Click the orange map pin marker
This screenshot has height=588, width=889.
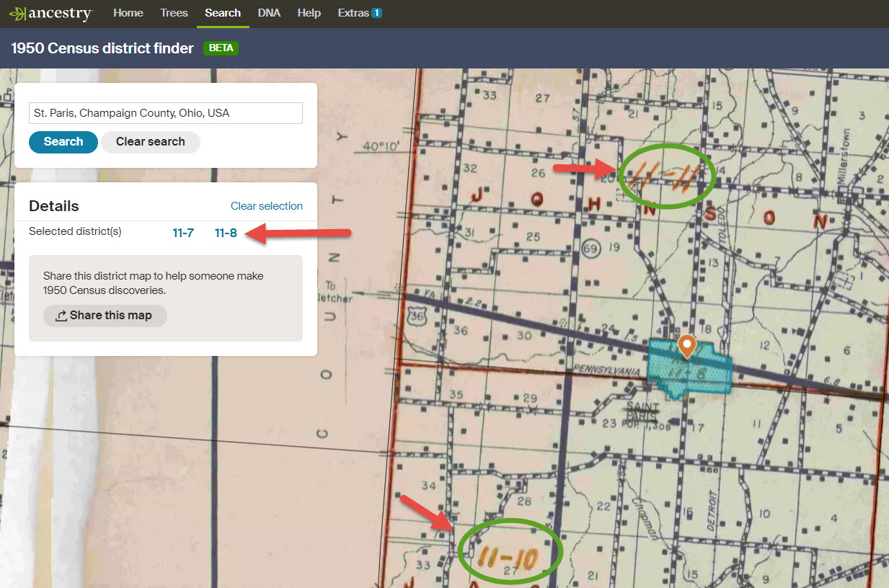tap(686, 347)
